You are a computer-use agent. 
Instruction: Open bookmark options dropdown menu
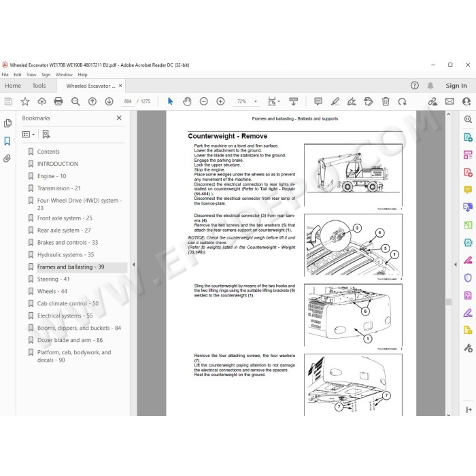click(29, 134)
